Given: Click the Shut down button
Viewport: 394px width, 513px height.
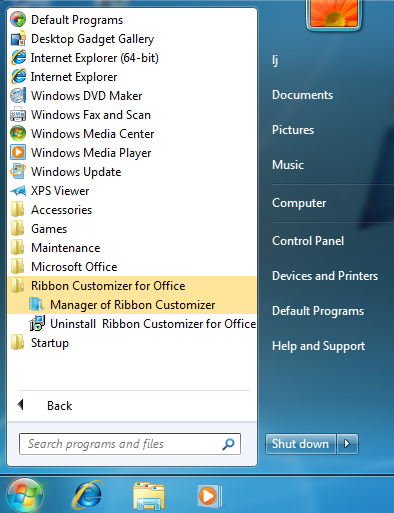Looking at the screenshot, I should tap(300, 444).
